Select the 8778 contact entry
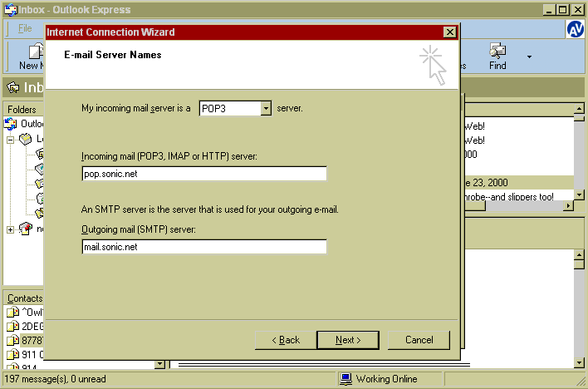Image resolution: width=588 pixels, height=389 pixels. (x=25, y=340)
